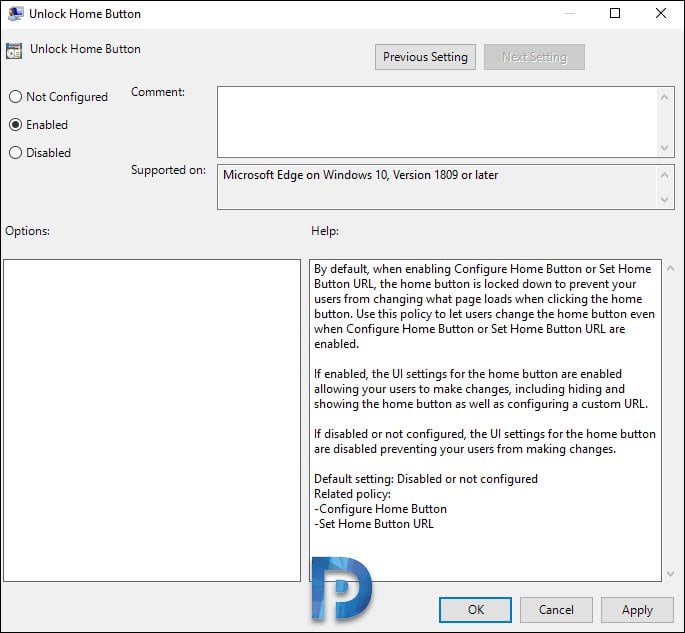Go to Previous Setting
Viewport: 685px width, 633px height.
tap(425, 57)
